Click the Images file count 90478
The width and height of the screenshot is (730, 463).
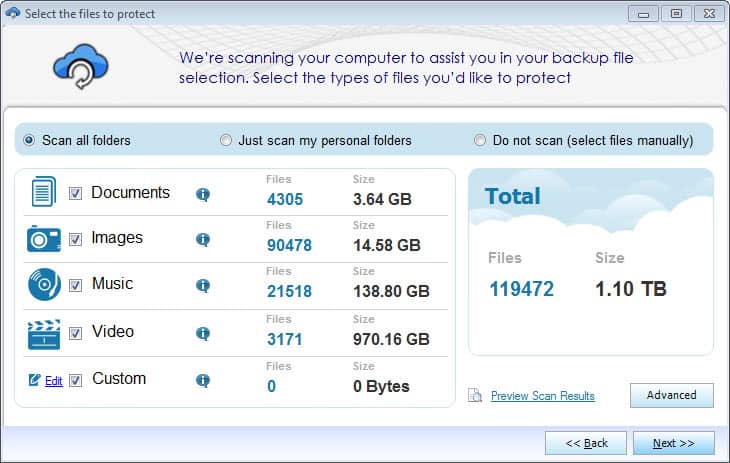pyautogui.click(x=289, y=245)
